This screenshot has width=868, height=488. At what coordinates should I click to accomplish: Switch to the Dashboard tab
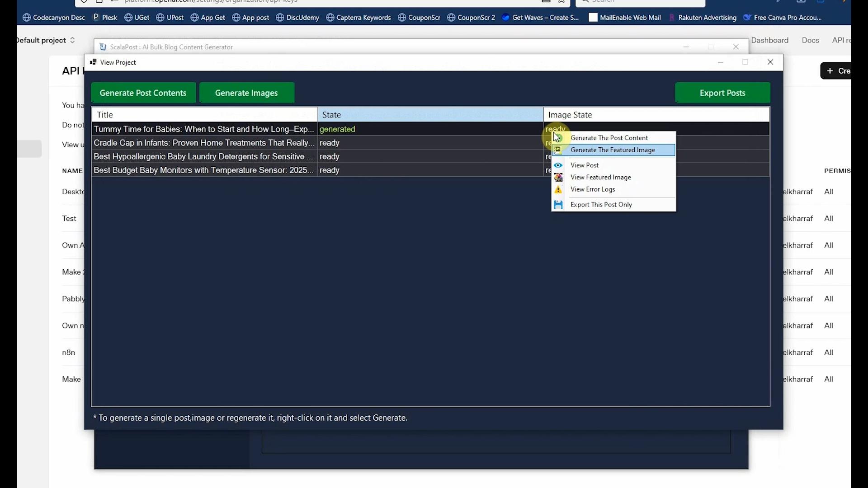pos(770,40)
